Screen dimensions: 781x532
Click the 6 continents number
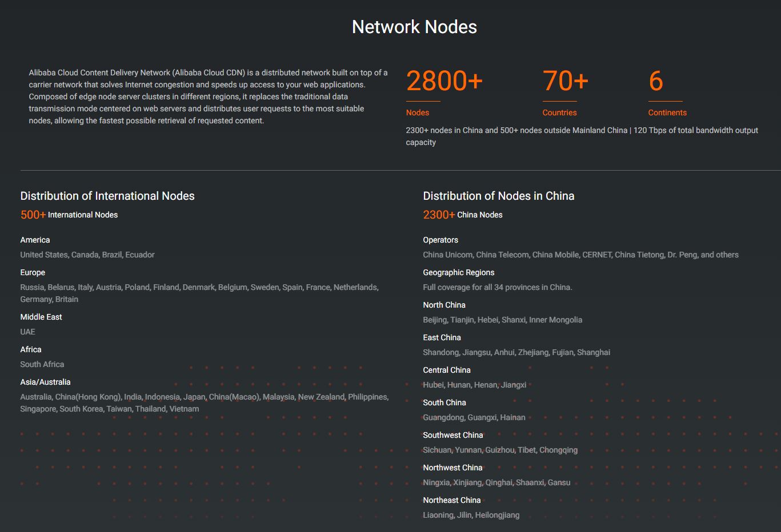655,81
